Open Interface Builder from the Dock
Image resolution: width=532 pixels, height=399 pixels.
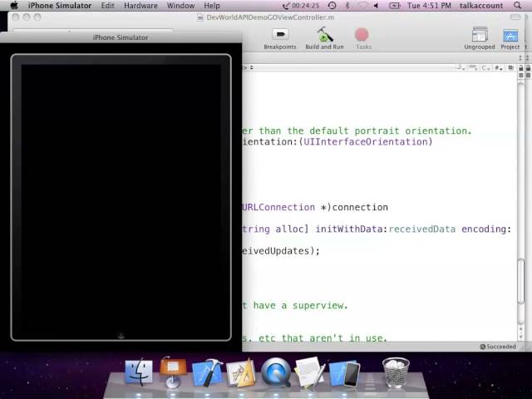(x=242, y=373)
